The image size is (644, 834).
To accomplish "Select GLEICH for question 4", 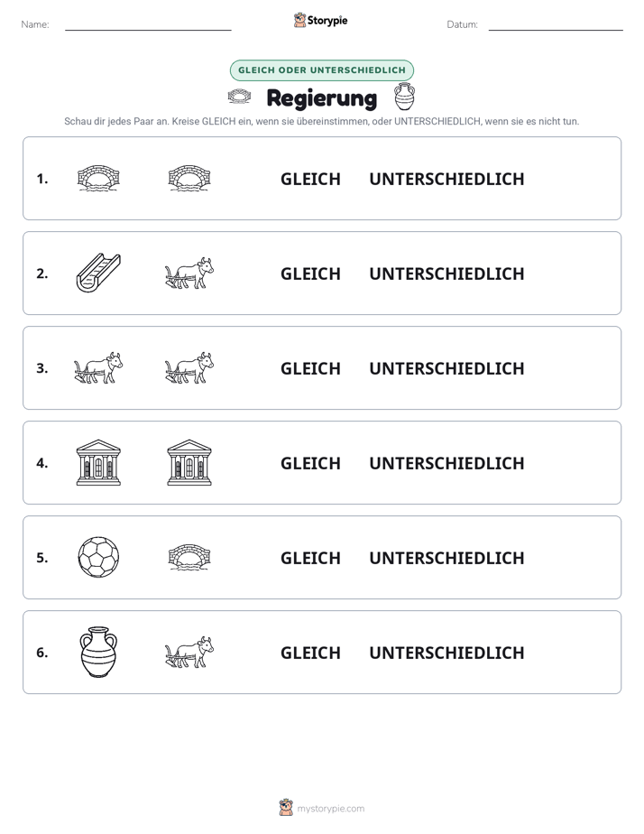I will tap(310, 463).
